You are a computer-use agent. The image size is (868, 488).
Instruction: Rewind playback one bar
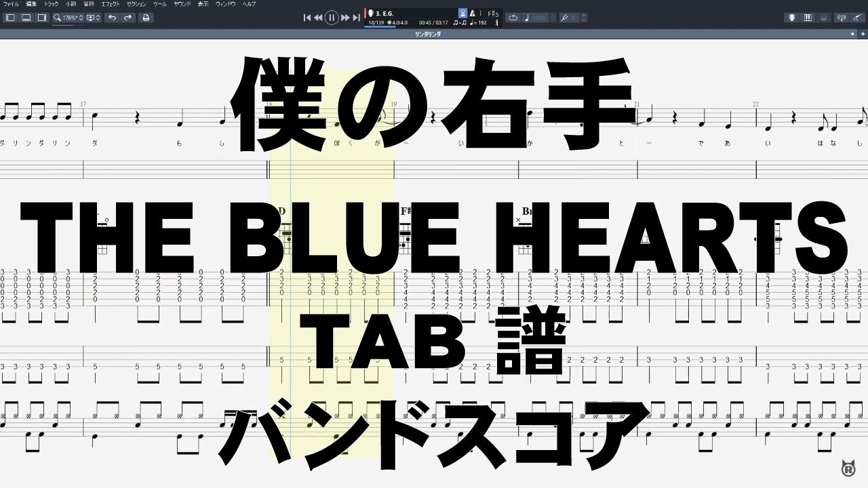pos(318,18)
